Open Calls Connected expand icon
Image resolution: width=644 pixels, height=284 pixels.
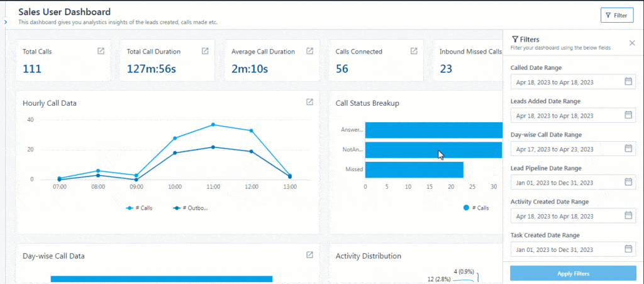[414, 51]
